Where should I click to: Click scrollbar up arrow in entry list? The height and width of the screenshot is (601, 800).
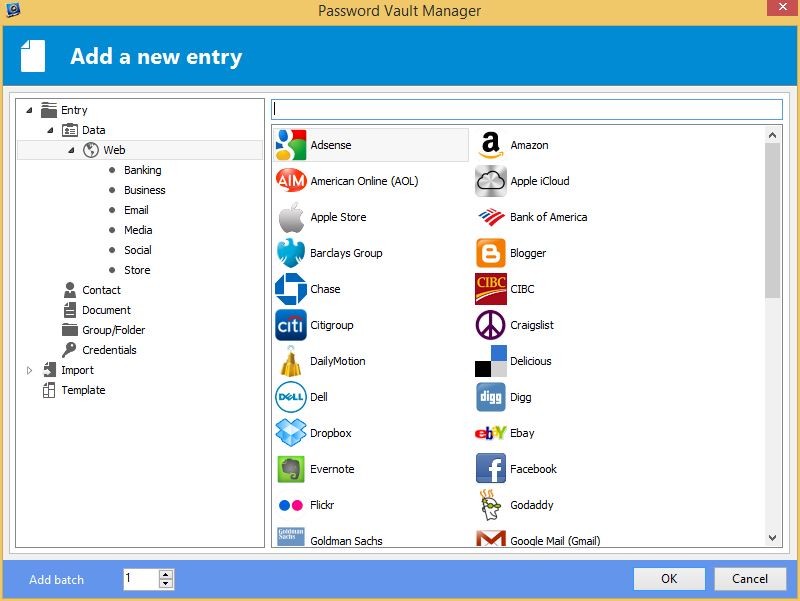tap(772, 135)
